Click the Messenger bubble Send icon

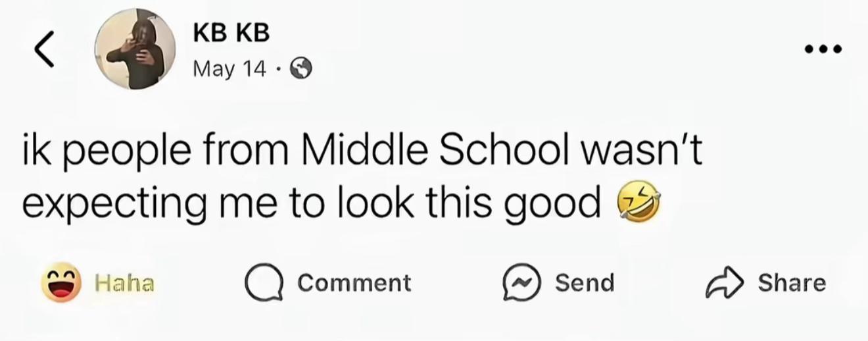(x=521, y=283)
